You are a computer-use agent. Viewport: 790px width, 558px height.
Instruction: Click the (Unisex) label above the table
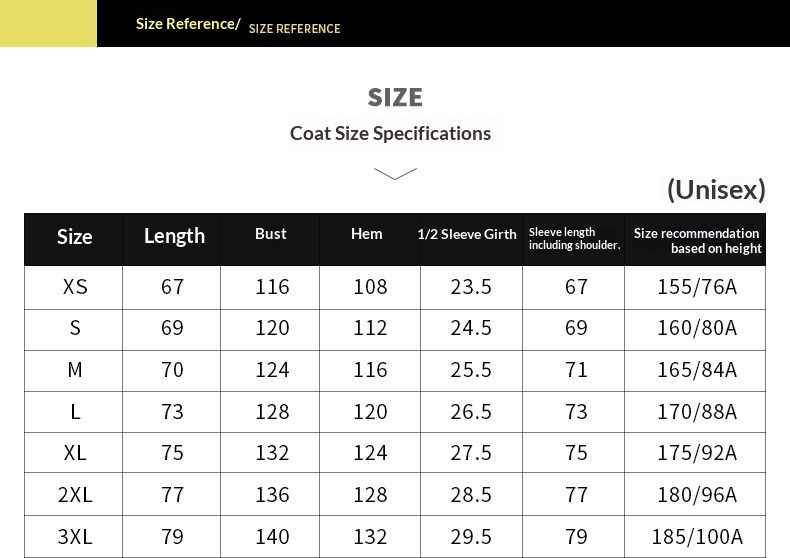[x=716, y=189]
